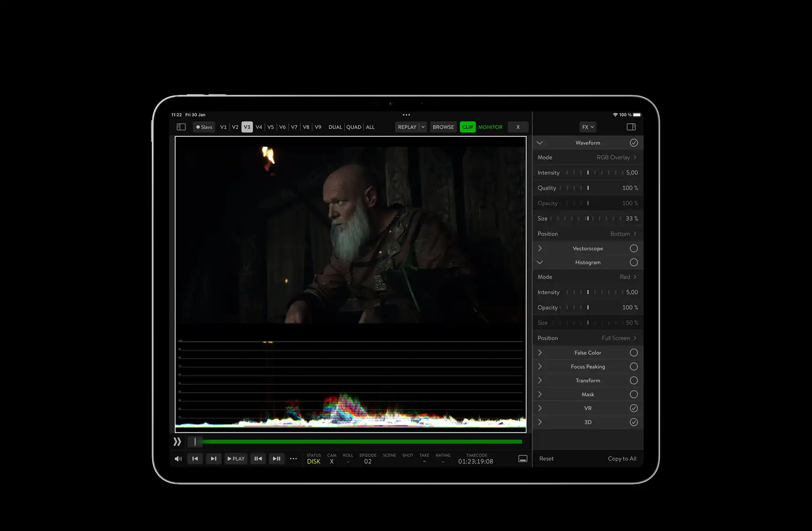Select the V5 video channel
812x531 pixels.
click(271, 127)
